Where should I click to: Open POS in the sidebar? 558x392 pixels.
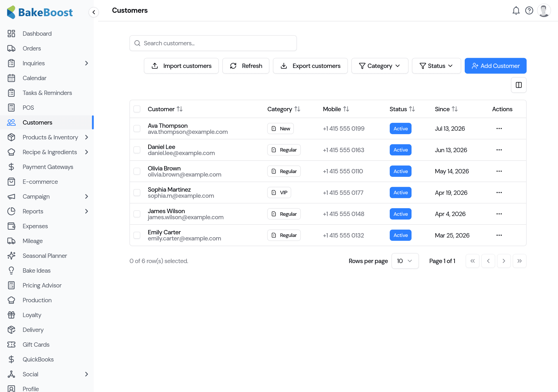[47, 108]
